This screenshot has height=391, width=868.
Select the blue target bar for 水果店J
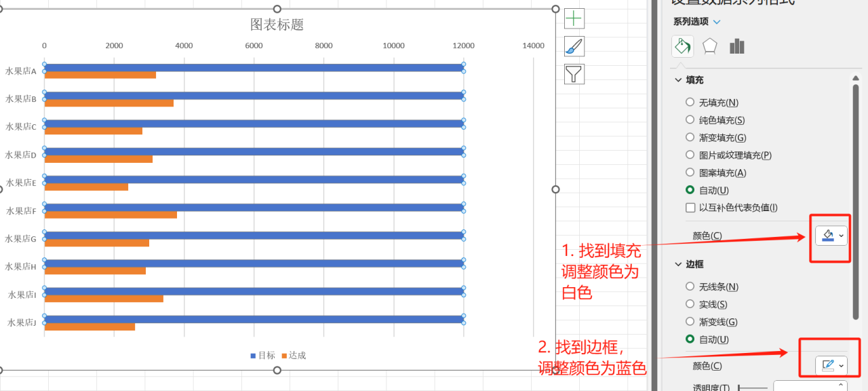click(x=254, y=319)
